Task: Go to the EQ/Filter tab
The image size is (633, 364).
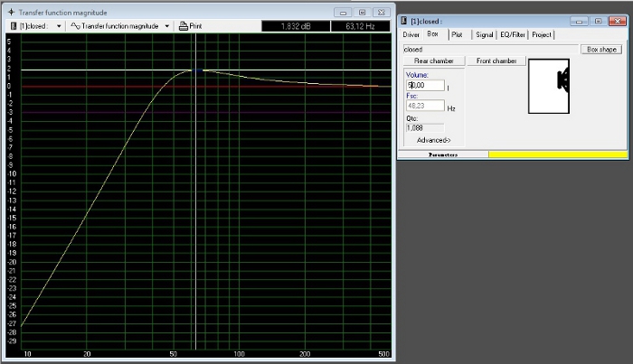Action: 514,34
